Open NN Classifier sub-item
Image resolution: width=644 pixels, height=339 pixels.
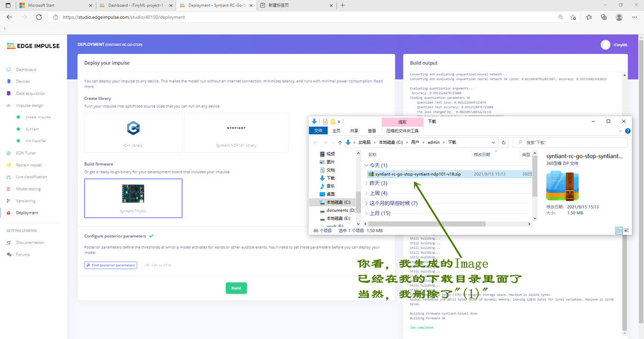pyautogui.click(x=36, y=141)
